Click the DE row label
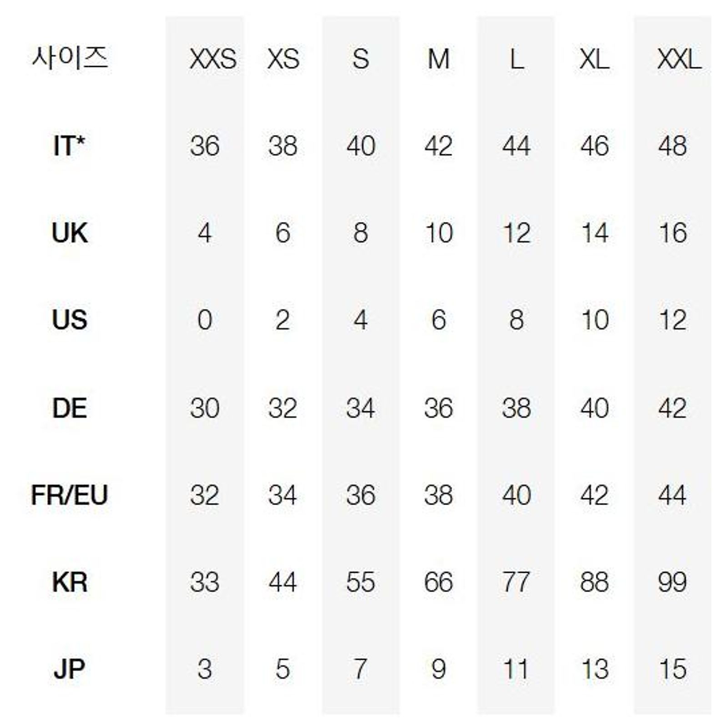This screenshot has width=728, height=728. pos(69,408)
